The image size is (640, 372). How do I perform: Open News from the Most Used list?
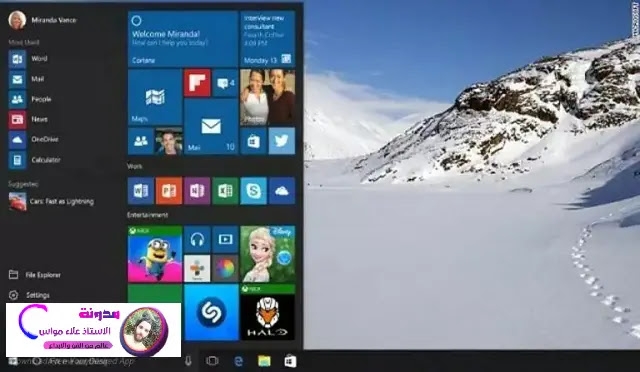28,119
